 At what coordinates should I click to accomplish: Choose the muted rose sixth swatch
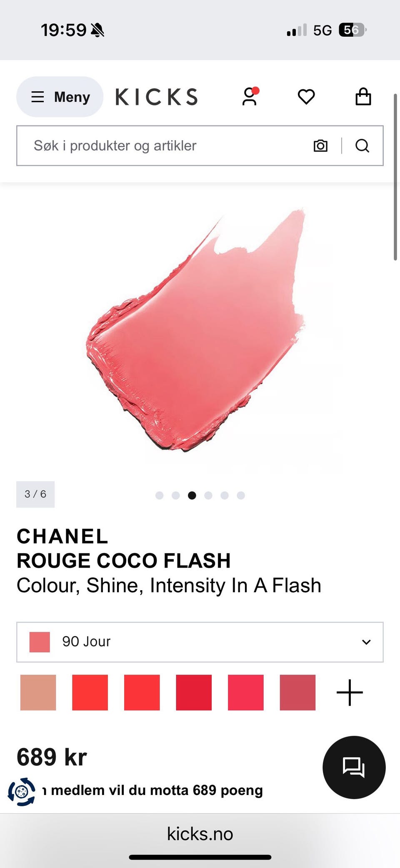(x=297, y=692)
